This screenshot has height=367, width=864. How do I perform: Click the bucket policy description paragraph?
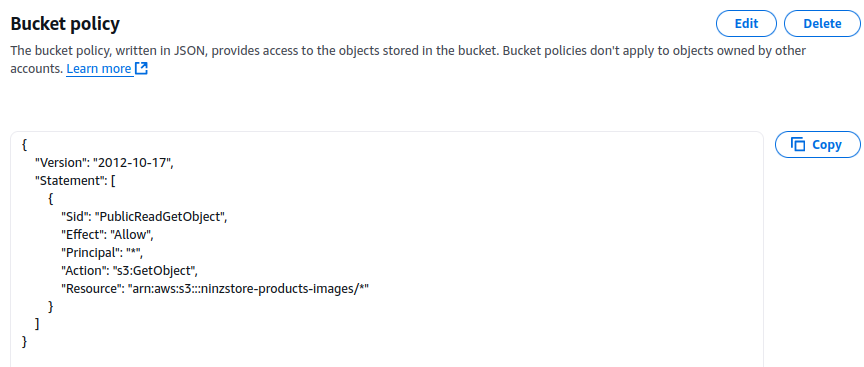pyautogui.click(x=408, y=60)
